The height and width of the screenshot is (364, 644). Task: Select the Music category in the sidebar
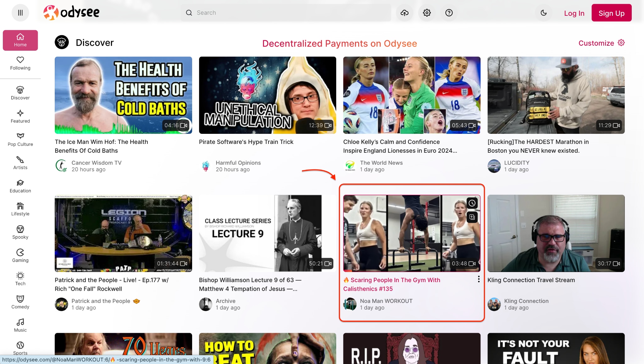20,325
